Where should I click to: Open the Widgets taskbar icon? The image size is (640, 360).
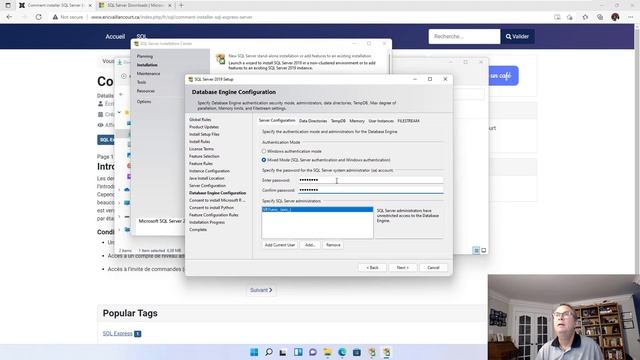click(298, 352)
